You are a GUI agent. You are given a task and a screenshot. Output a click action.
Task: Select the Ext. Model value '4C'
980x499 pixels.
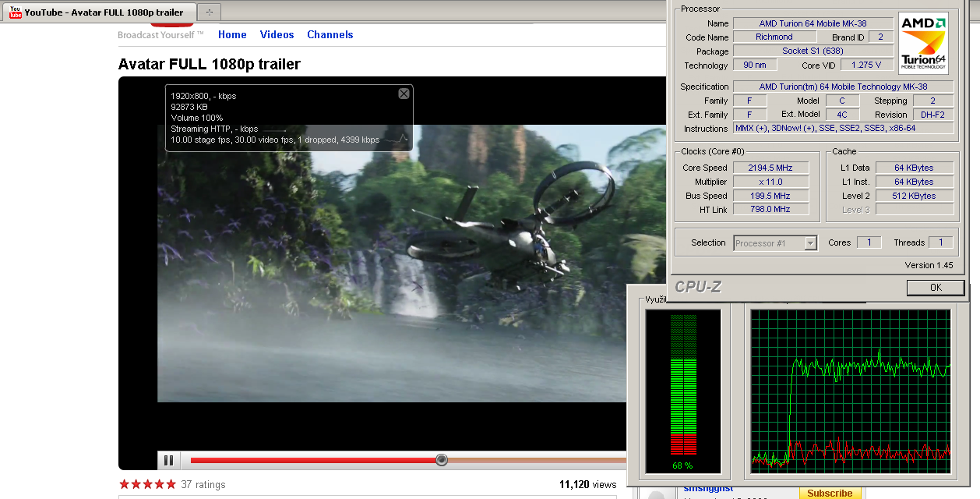(842, 115)
